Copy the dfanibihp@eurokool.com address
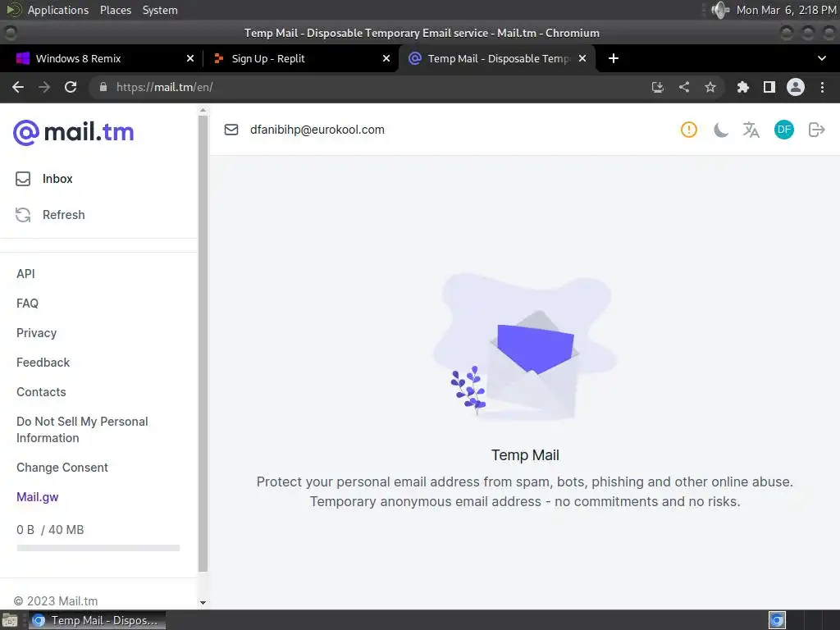This screenshot has height=630, width=840. (x=317, y=130)
